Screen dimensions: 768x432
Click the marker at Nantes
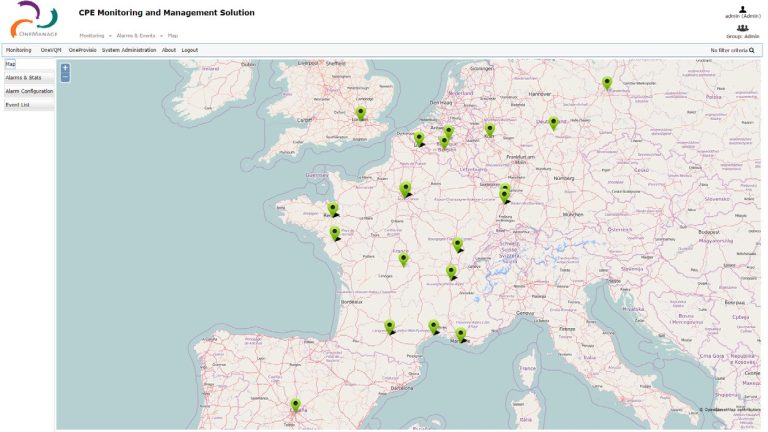coord(335,233)
